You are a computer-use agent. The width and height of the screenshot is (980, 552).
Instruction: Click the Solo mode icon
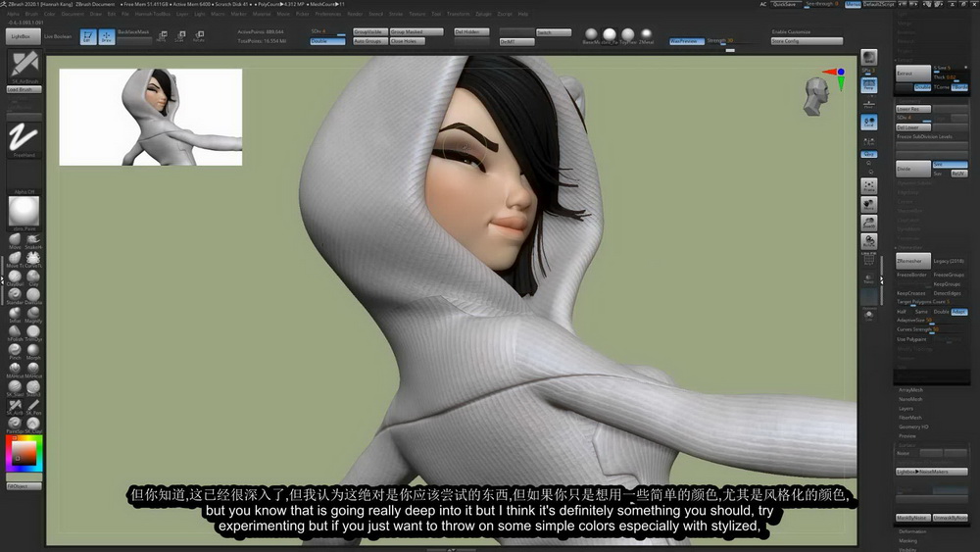(x=868, y=317)
